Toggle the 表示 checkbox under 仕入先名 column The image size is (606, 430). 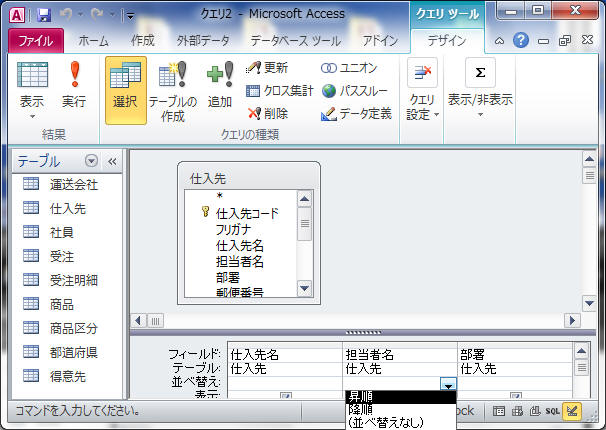285,396
